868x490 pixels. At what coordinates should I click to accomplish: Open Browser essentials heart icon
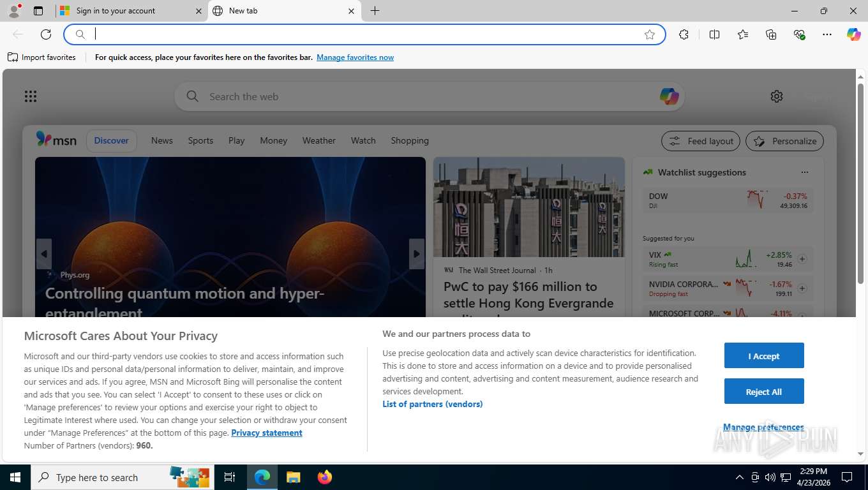[799, 34]
